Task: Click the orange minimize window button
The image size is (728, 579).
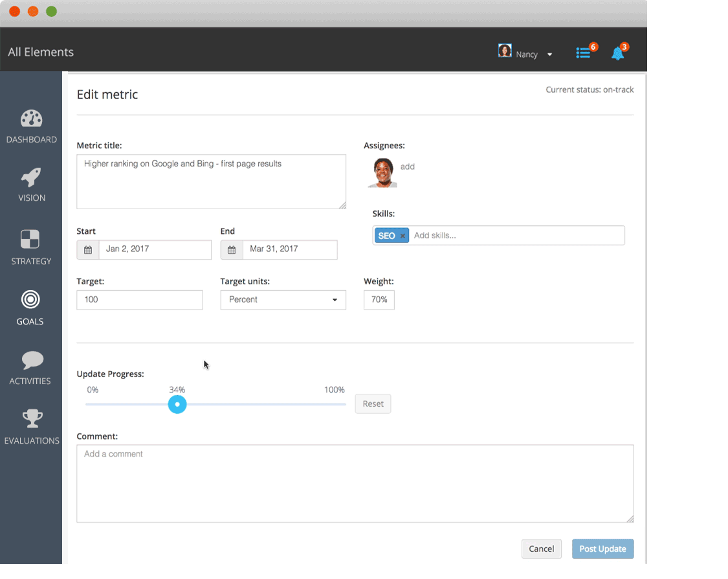Action: pos(33,11)
